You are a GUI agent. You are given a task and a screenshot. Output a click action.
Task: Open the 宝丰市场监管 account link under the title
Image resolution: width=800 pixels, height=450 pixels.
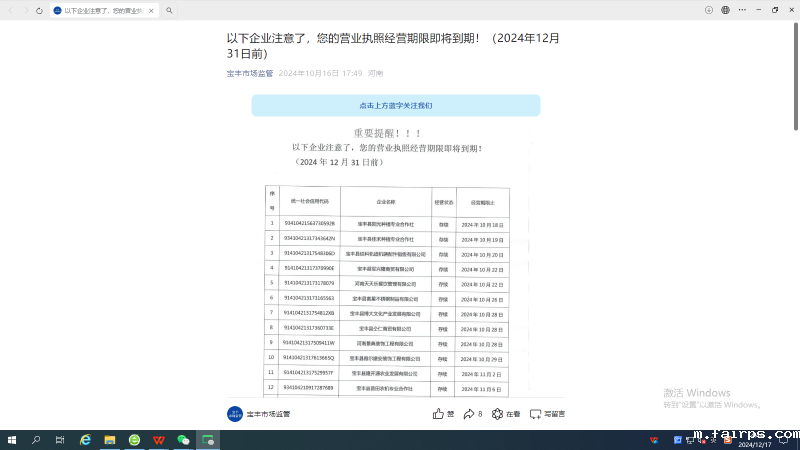point(250,73)
